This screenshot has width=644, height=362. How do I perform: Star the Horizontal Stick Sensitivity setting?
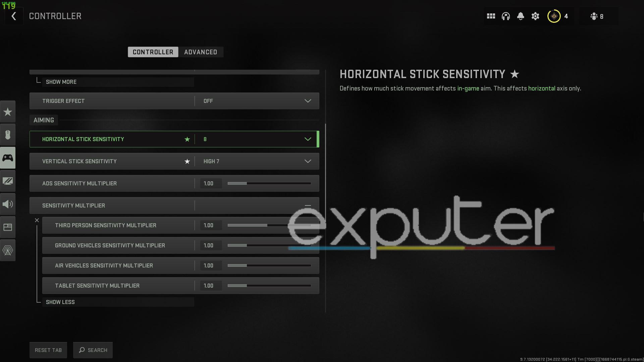point(186,139)
